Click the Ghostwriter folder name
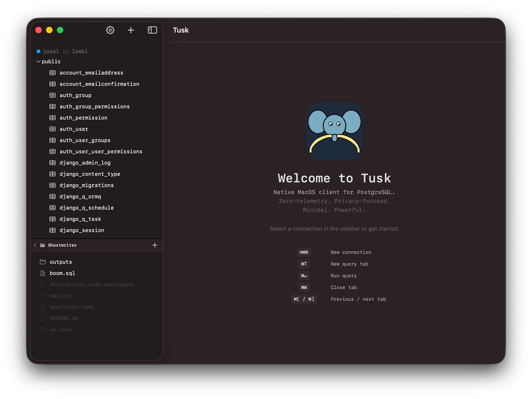 click(62, 245)
